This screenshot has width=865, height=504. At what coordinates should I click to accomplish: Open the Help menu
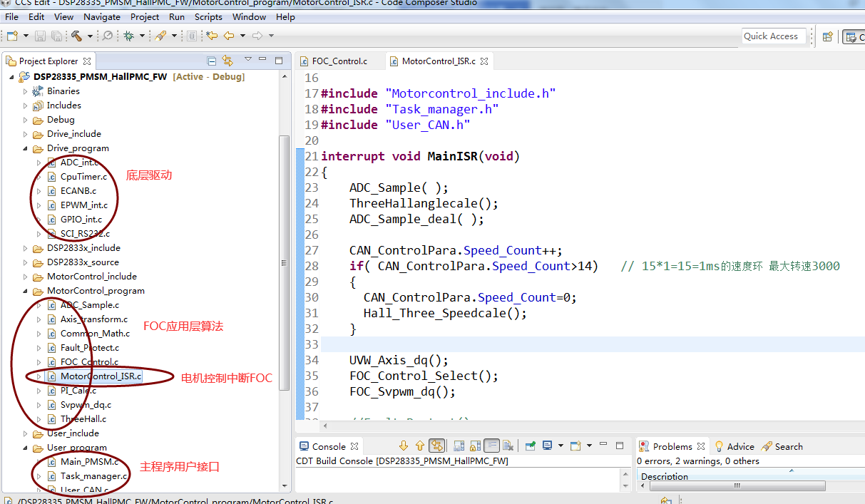coord(285,16)
